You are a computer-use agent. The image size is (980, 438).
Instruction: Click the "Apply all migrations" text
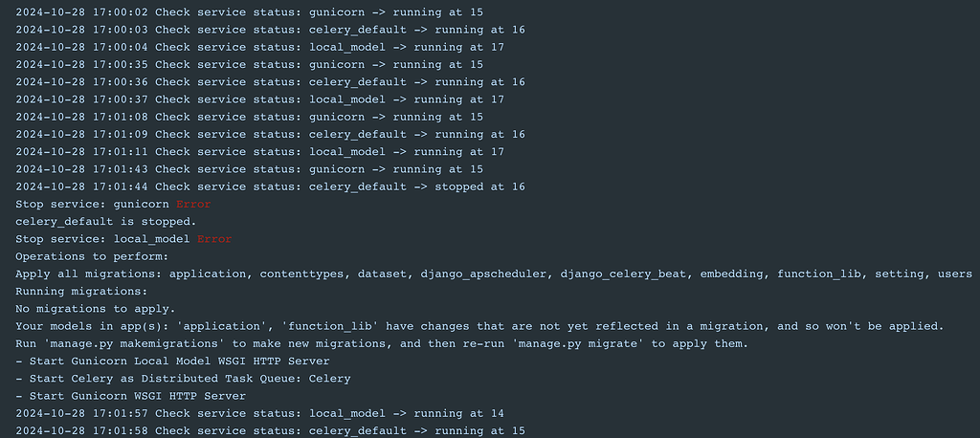click(86, 274)
